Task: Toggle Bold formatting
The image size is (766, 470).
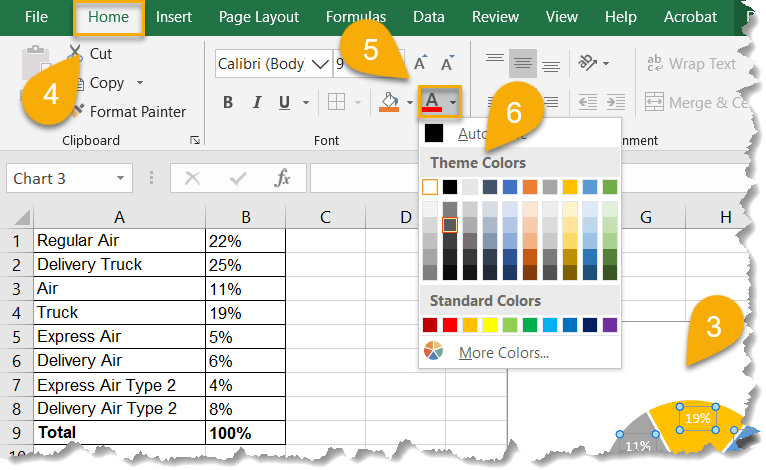Action: (x=228, y=102)
